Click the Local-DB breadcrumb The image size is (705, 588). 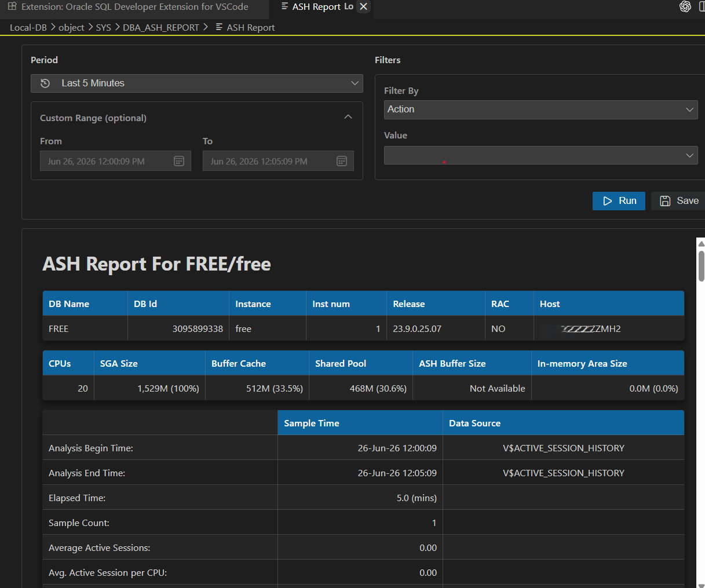click(x=28, y=27)
